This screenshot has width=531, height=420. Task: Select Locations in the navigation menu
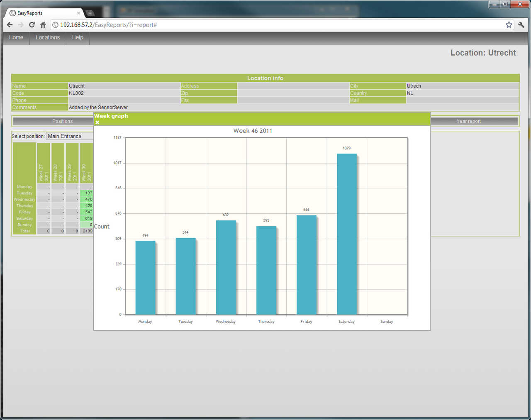tap(48, 37)
